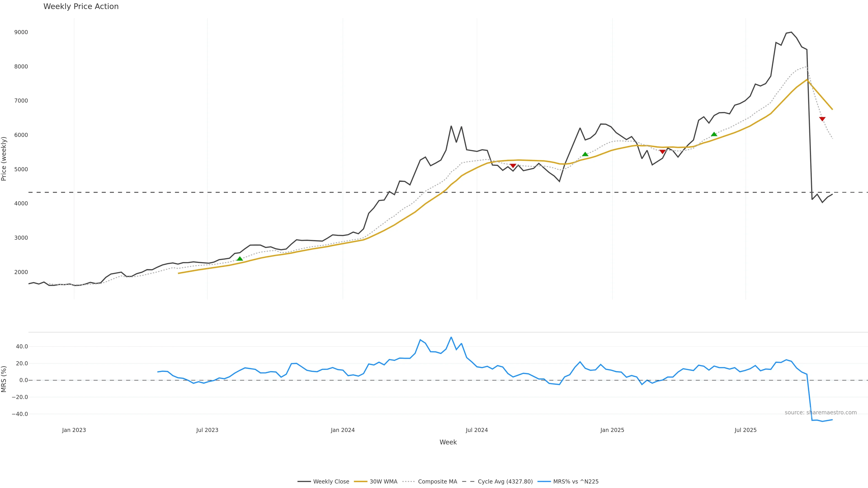This screenshot has width=868, height=488.
Task: Click the Jul 2025 x-axis tick label
Action: coord(745,430)
